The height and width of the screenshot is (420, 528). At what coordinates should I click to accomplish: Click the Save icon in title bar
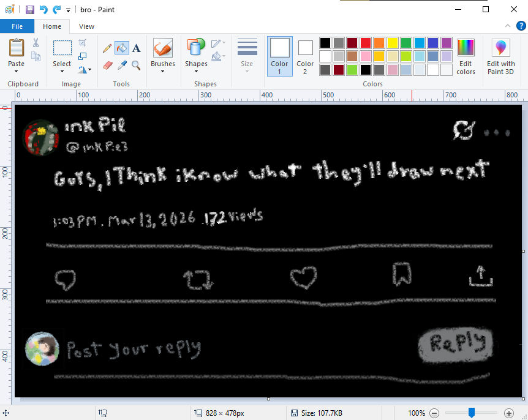30,9
